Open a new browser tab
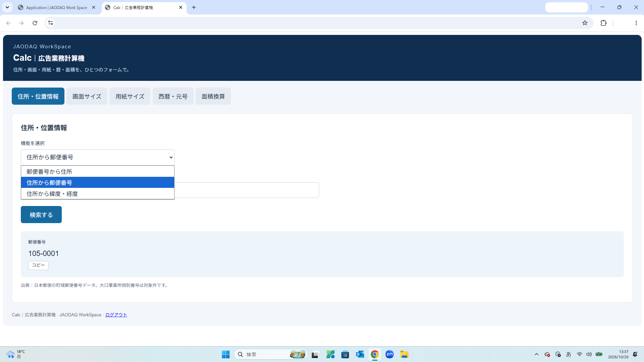This screenshot has width=644, height=362. 194,7
